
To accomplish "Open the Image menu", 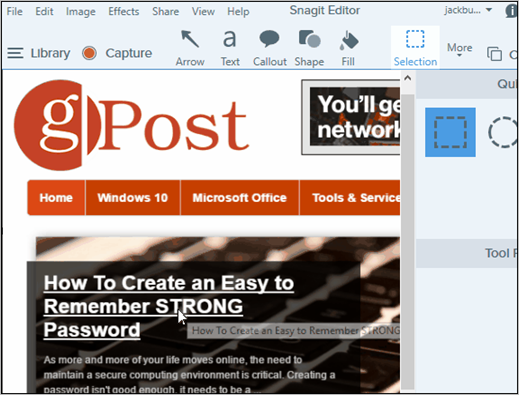I will click(80, 11).
